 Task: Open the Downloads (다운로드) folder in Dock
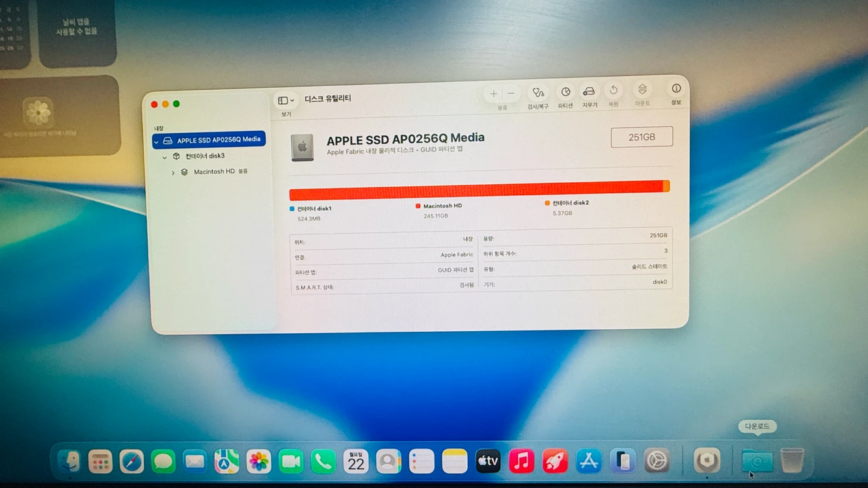click(757, 461)
